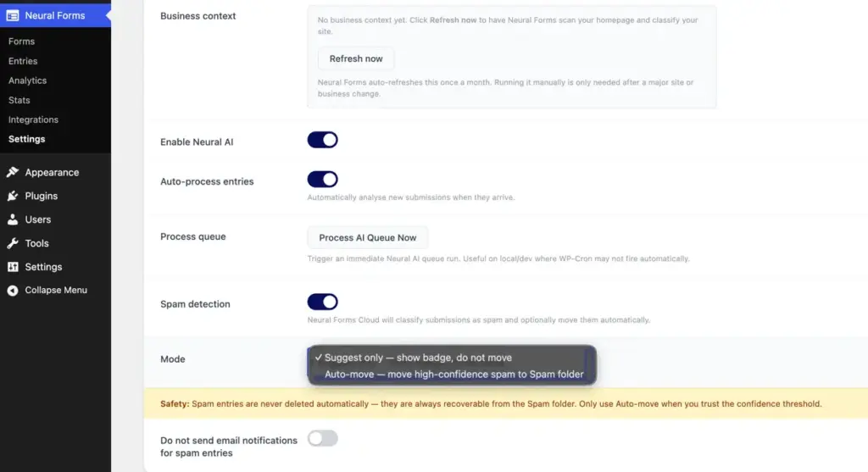868x472 pixels.
Task: Go to the Entries submenu item
Action: tap(23, 61)
